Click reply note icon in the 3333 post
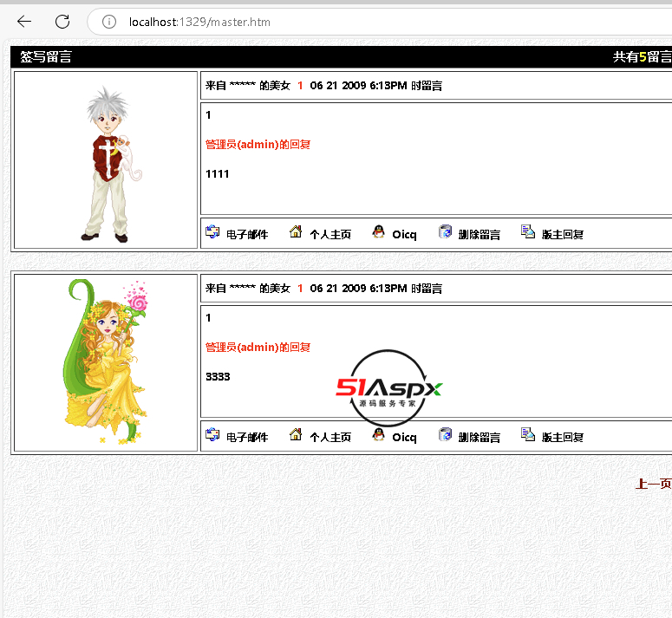Image resolution: width=672 pixels, height=618 pixels. point(528,434)
